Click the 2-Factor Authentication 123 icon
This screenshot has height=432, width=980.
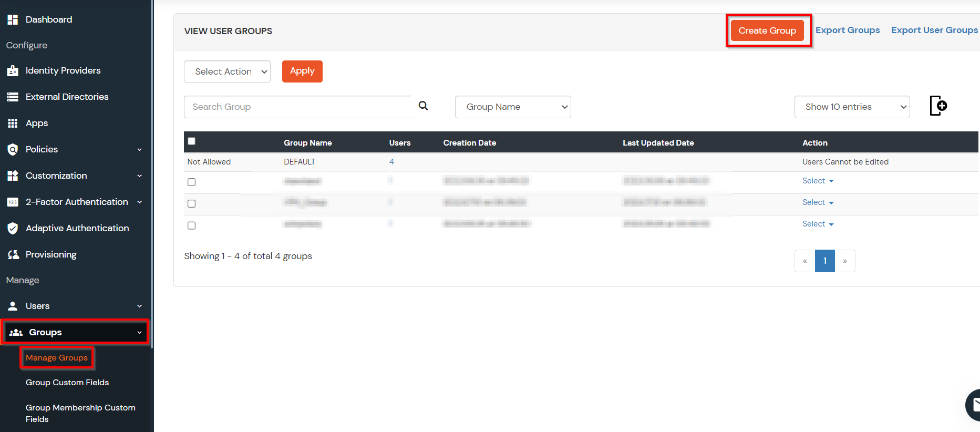coord(13,202)
